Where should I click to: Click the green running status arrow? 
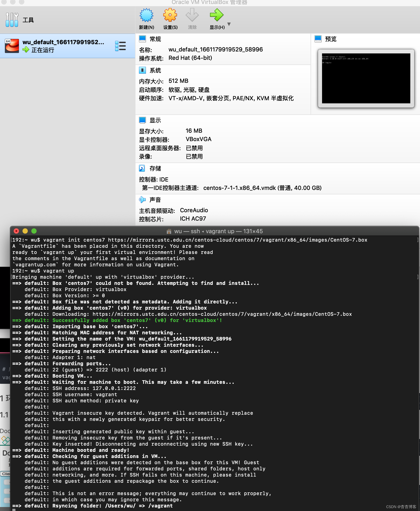(x=26, y=50)
